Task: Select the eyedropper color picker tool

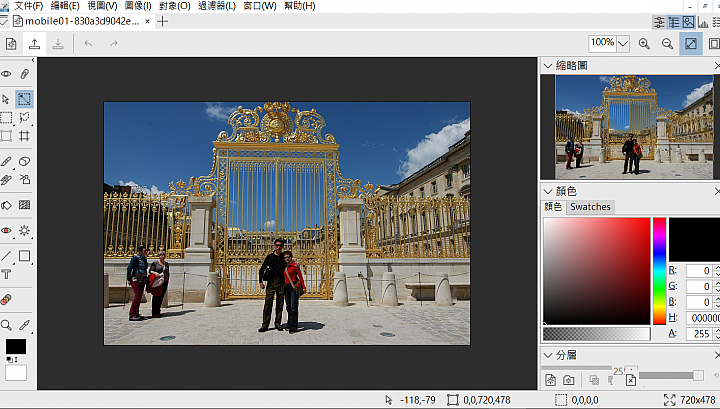Action: [x=24, y=325]
